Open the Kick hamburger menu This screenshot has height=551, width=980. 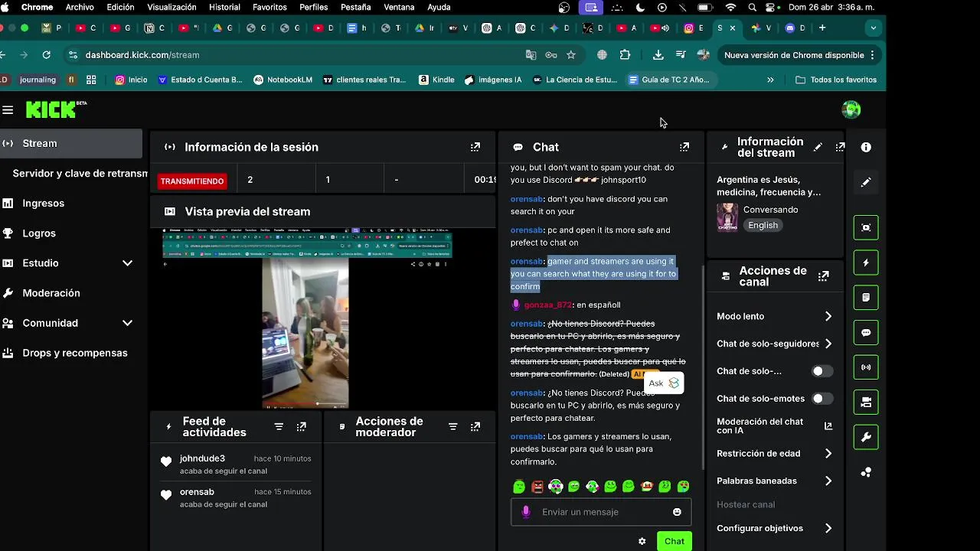(8, 110)
